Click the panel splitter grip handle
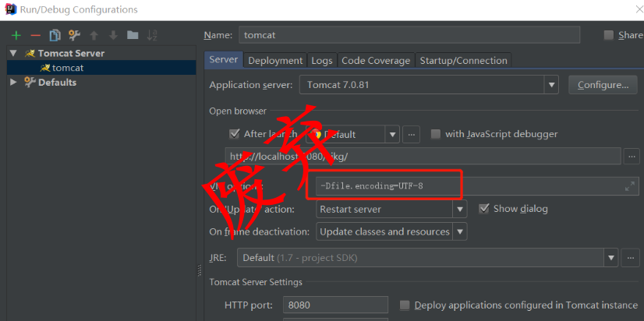Screen dimensions: 644x321 pos(200,270)
